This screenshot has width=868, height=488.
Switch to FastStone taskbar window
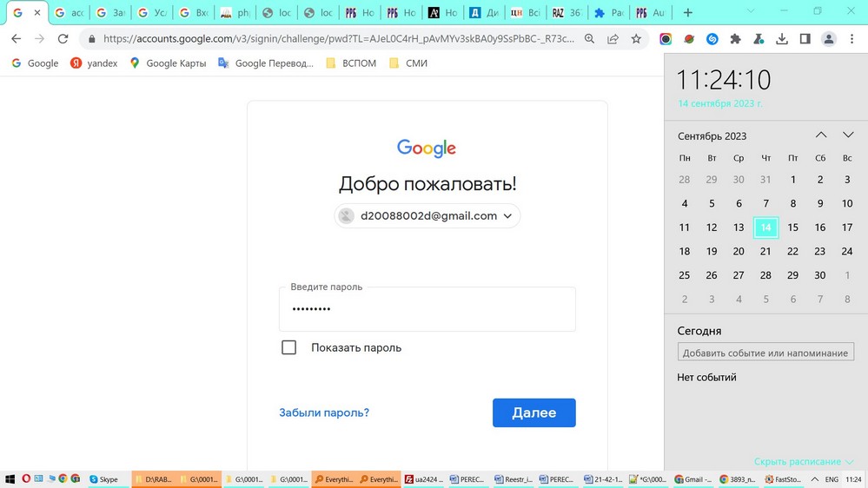pyautogui.click(x=783, y=479)
